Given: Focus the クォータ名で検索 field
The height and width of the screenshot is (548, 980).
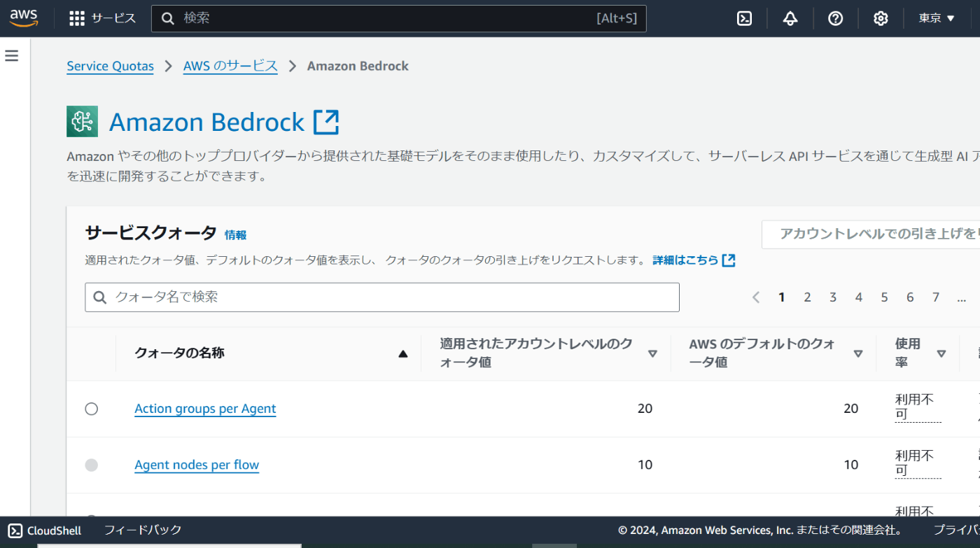Looking at the screenshot, I should (x=382, y=297).
